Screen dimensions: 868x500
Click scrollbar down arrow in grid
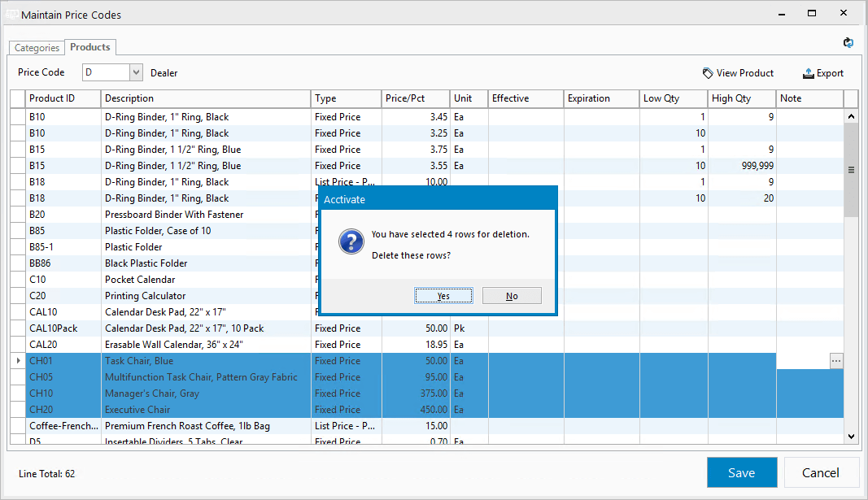click(x=851, y=437)
